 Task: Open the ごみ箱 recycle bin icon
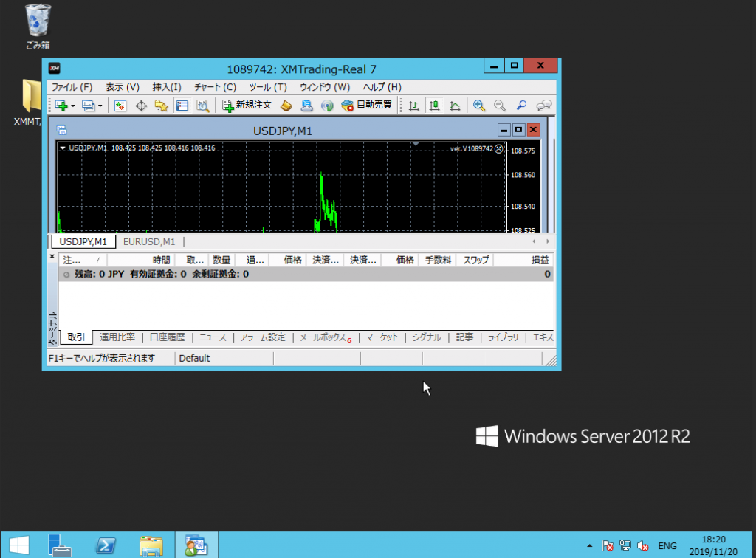pos(38,27)
